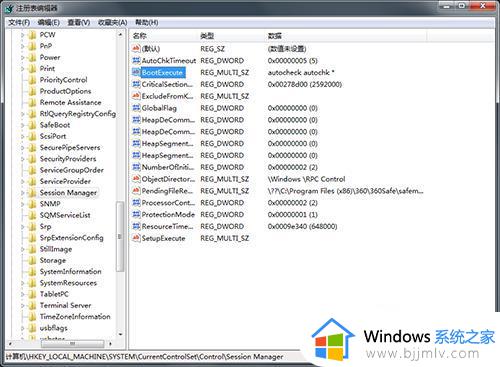Click the icon beside BootExecute value
The width and height of the screenshot is (500, 367).
pyautogui.click(x=136, y=72)
